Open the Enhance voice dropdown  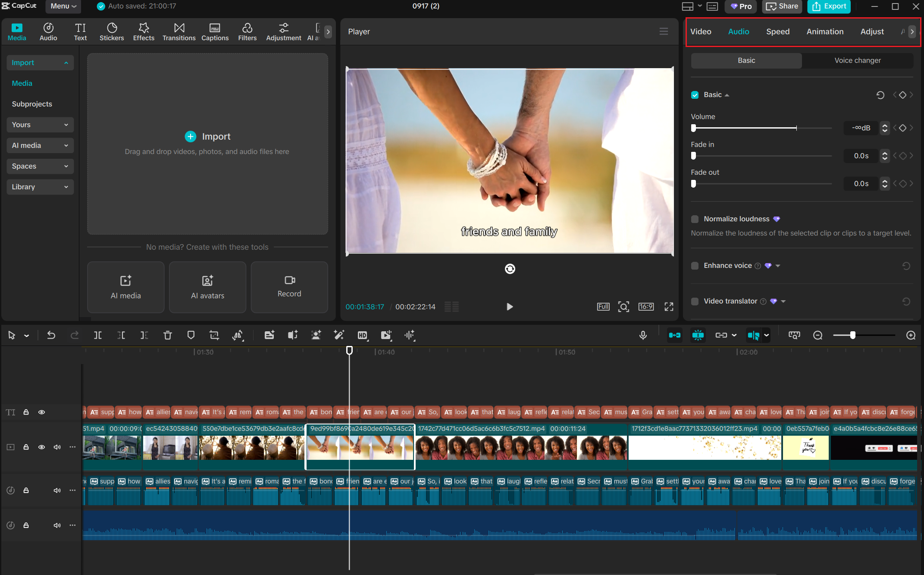click(x=777, y=266)
